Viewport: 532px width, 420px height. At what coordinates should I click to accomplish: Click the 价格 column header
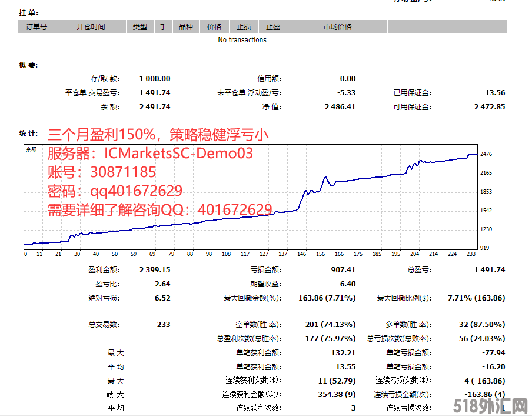point(214,27)
